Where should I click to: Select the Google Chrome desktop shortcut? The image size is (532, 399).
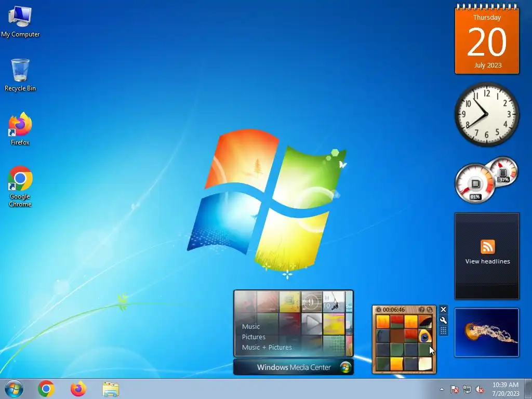[x=20, y=187]
